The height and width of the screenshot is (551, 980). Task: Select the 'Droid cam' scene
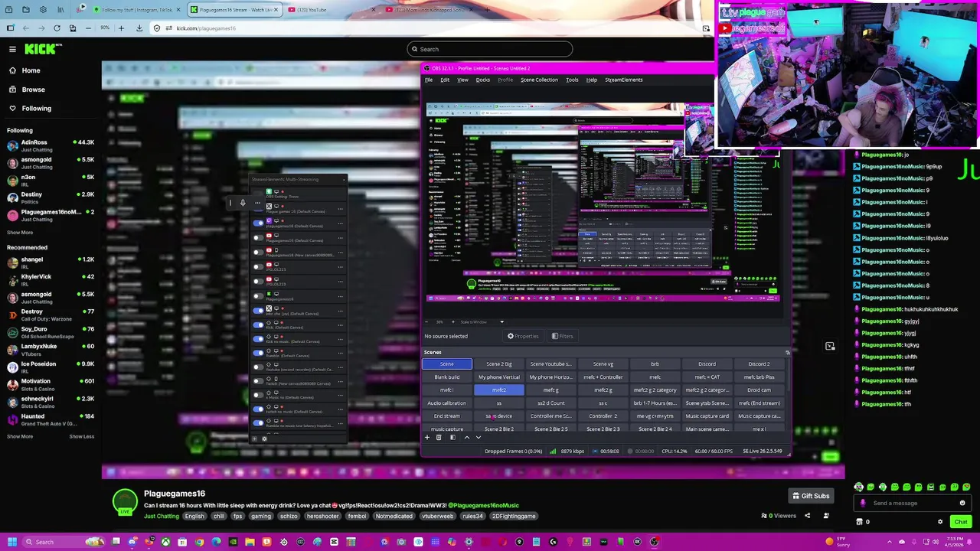(759, 390)
